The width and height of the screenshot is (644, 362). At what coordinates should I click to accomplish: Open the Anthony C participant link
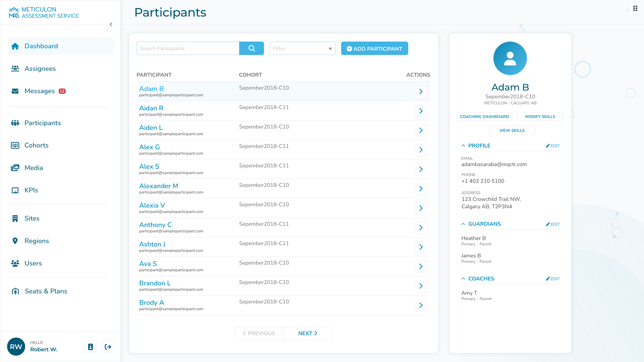pyautogui.click(x=155, y=225)
